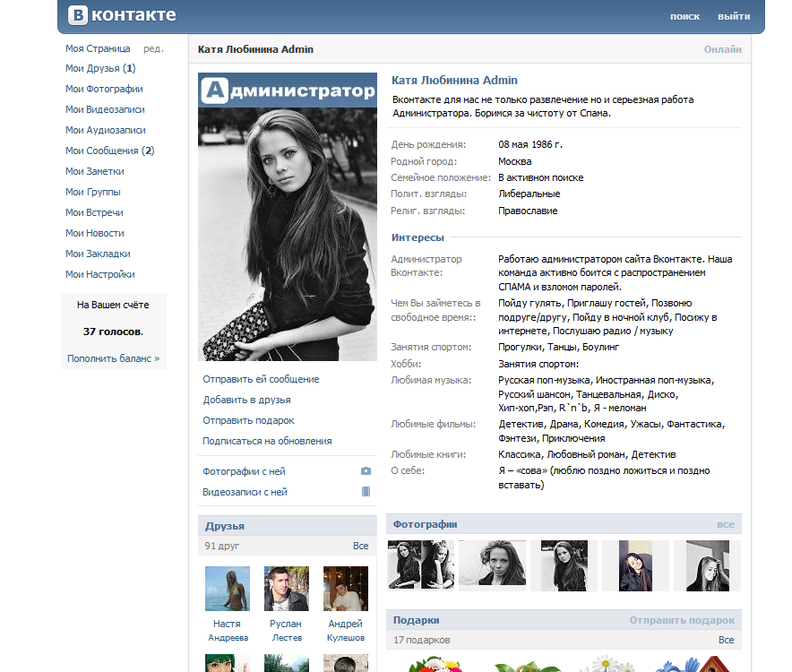Click the large Администратор profile photo
This screenshot has width=792, height=672.
click(288, 217)
